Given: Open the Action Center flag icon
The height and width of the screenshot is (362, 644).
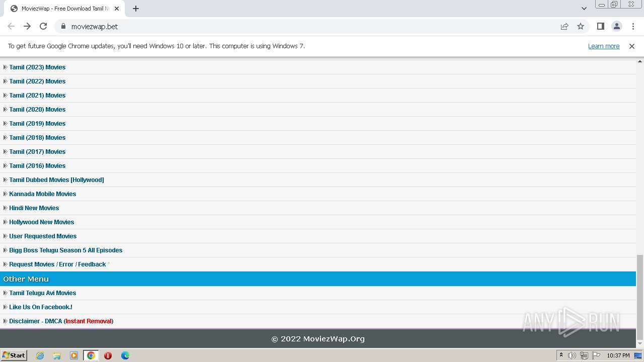Looking at the screenshot, I should (x=596, y=355).
